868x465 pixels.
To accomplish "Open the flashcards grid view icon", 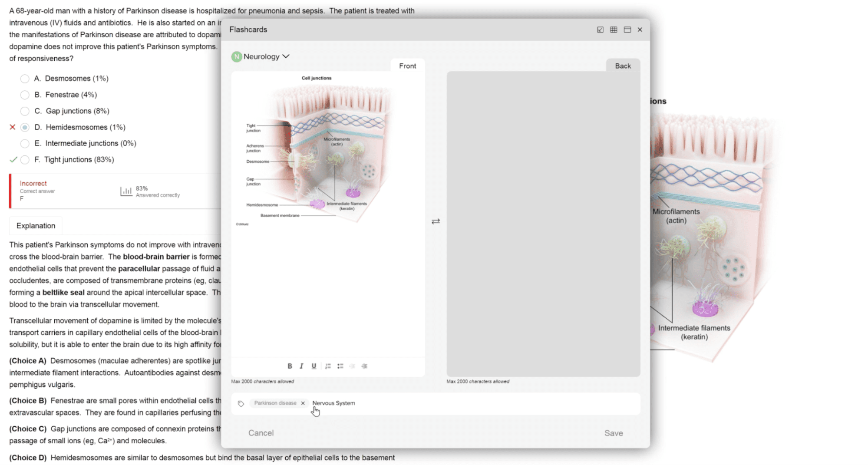I will [613, 30].
